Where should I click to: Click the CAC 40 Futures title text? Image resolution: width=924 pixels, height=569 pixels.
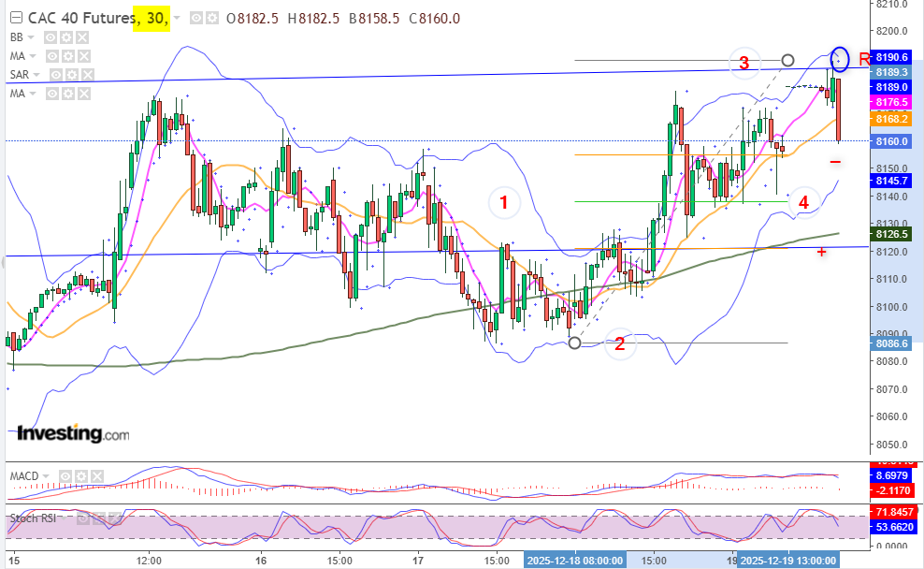click(81, 19)
